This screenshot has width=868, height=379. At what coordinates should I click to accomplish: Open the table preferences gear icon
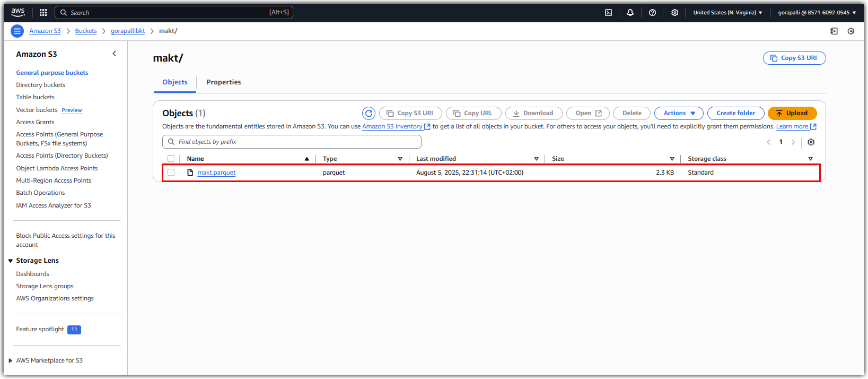pyautogui.click(x=811, y=142)
